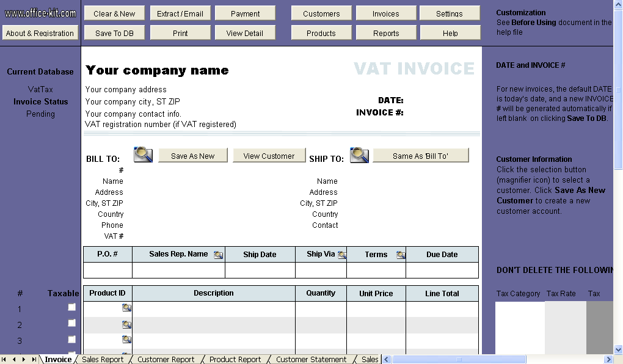Click the Sales Rep. Name selector icon
623x364 pixels.
[218, 254]
